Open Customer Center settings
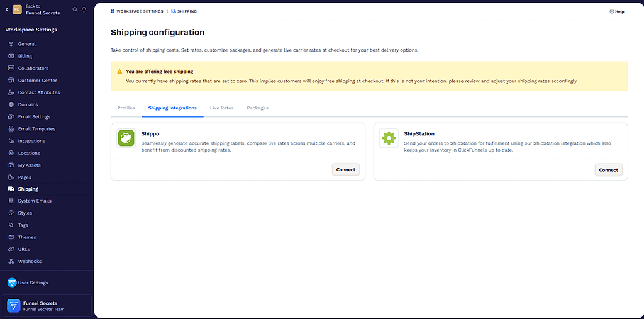This screenshot has height=319, width=644. [37, 80]
